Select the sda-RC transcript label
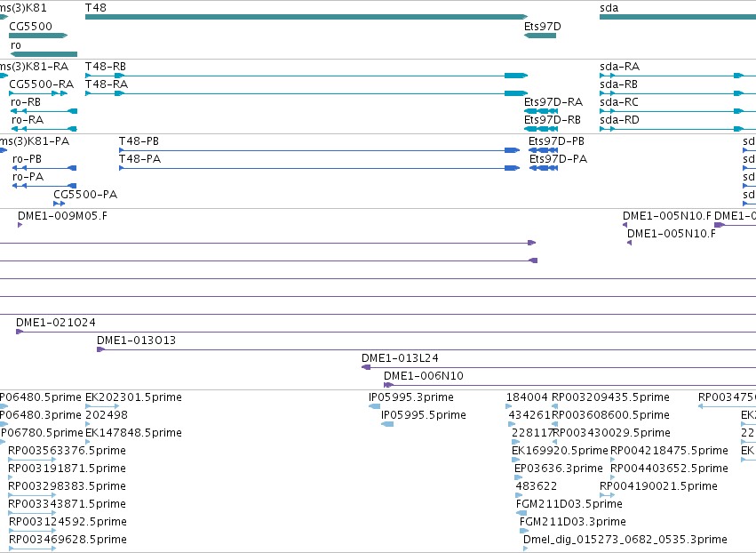756x553 pixels. point(619,102)
